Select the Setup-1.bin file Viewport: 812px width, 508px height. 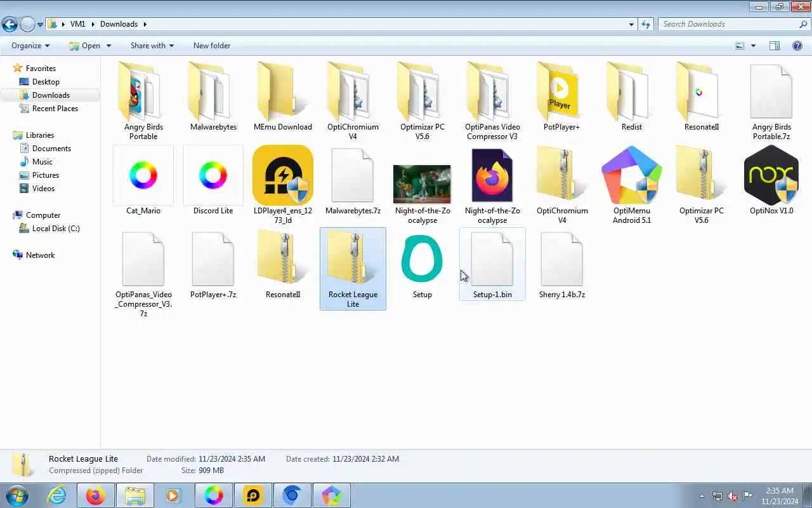[x=492, y=265]
